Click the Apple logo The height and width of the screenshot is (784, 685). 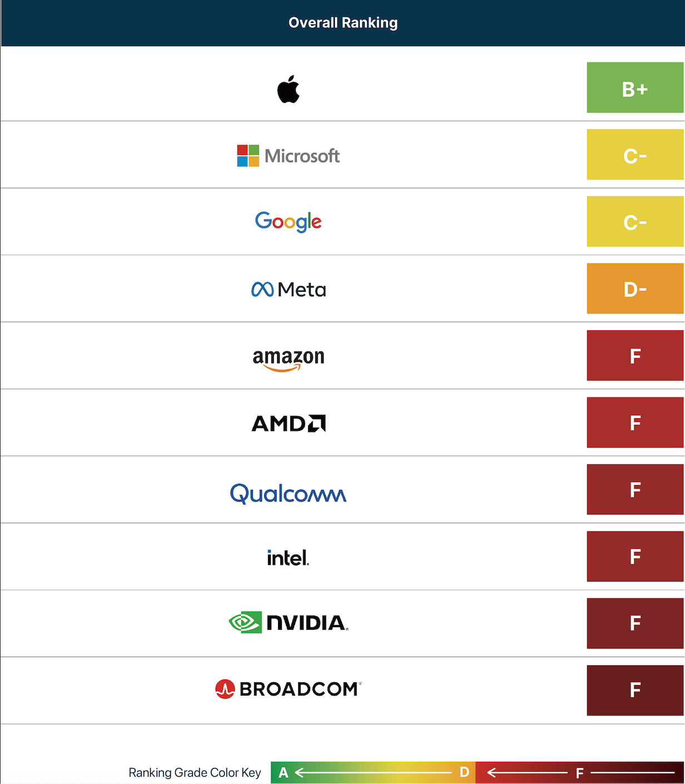[x=288, y=90]
